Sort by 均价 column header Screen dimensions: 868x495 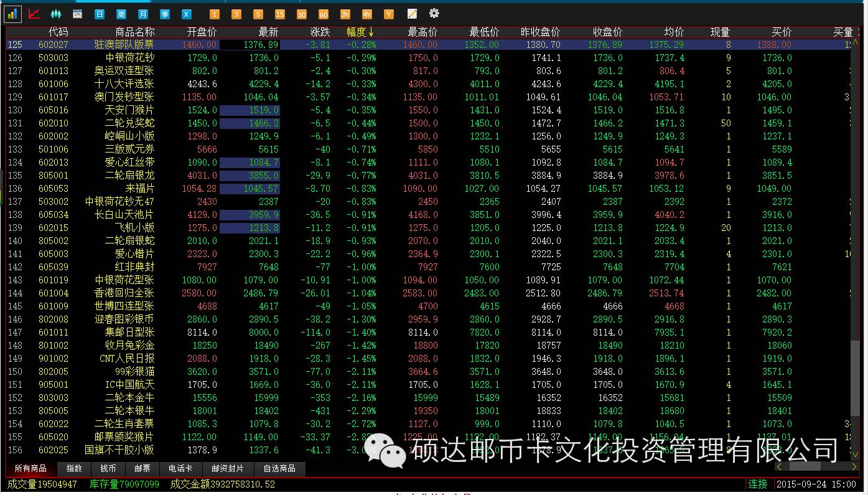[x=674, y=32]
